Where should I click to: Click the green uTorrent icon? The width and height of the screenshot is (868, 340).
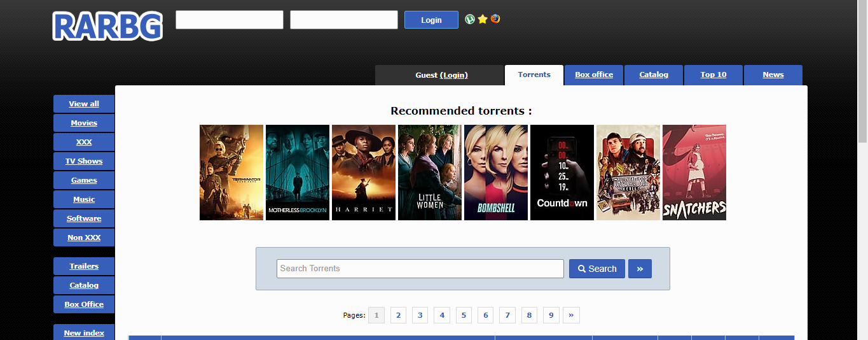pyautogui.click(x=470, y=19)
